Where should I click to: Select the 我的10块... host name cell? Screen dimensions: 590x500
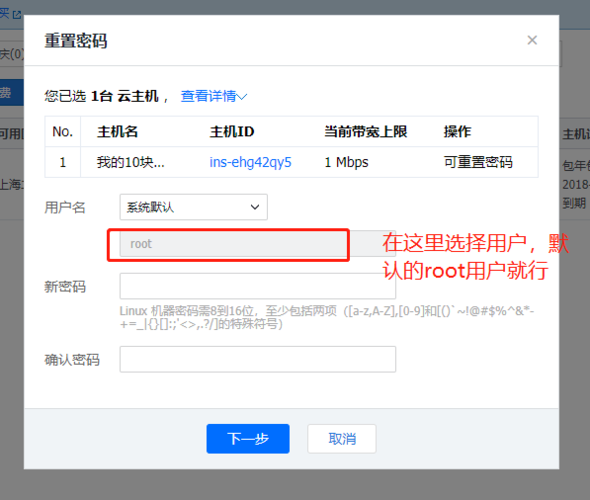coord(130,162)
